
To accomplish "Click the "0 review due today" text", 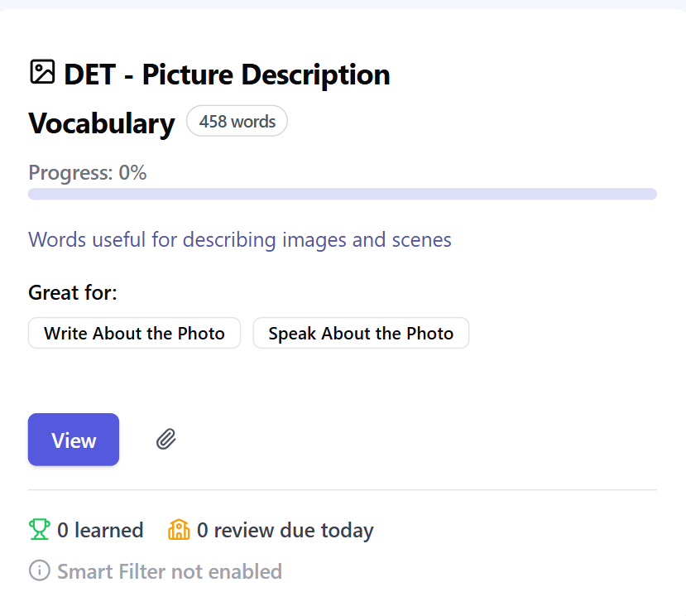I will (x=285, y=530).
